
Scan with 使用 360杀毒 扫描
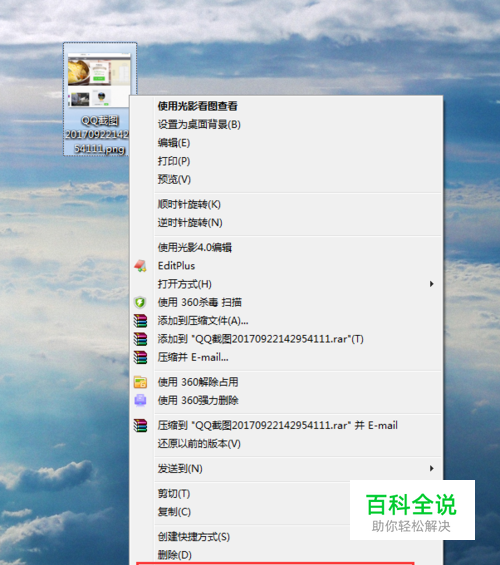click(200, 302)
